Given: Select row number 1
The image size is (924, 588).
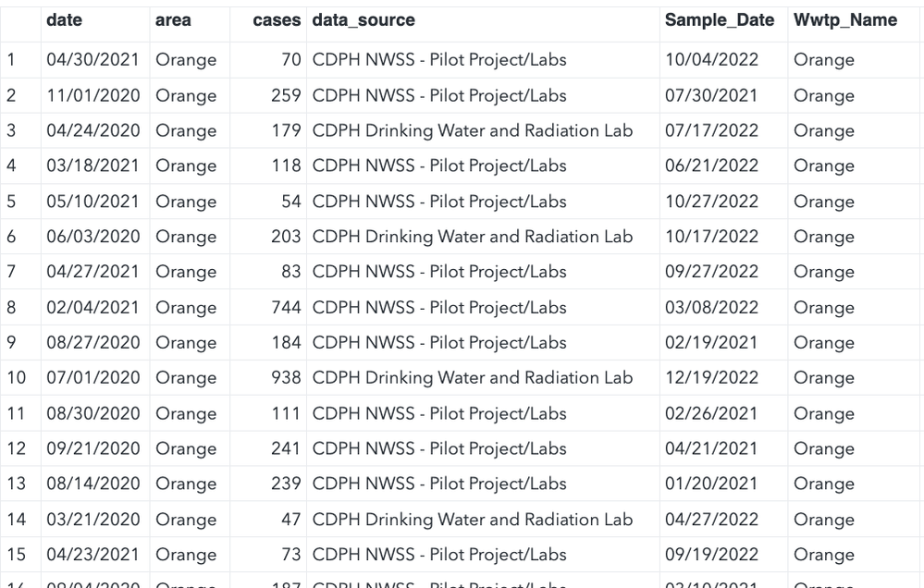Looking at the screenshot, I should 11,60.
